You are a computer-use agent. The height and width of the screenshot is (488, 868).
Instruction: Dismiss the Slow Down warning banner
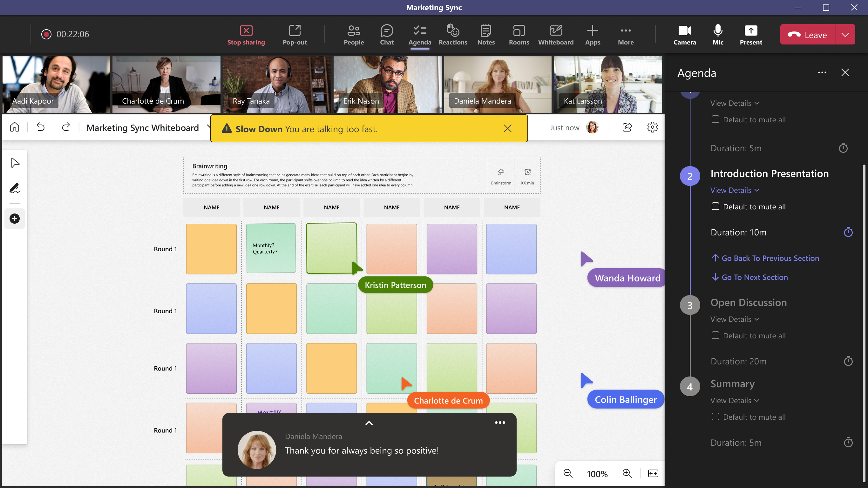click(507, 128)
